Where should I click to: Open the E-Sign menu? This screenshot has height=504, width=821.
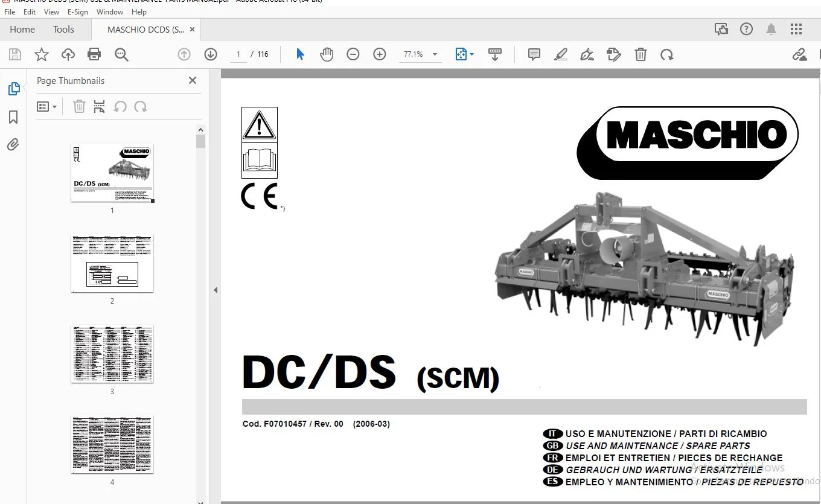click(x=78, y=11)
